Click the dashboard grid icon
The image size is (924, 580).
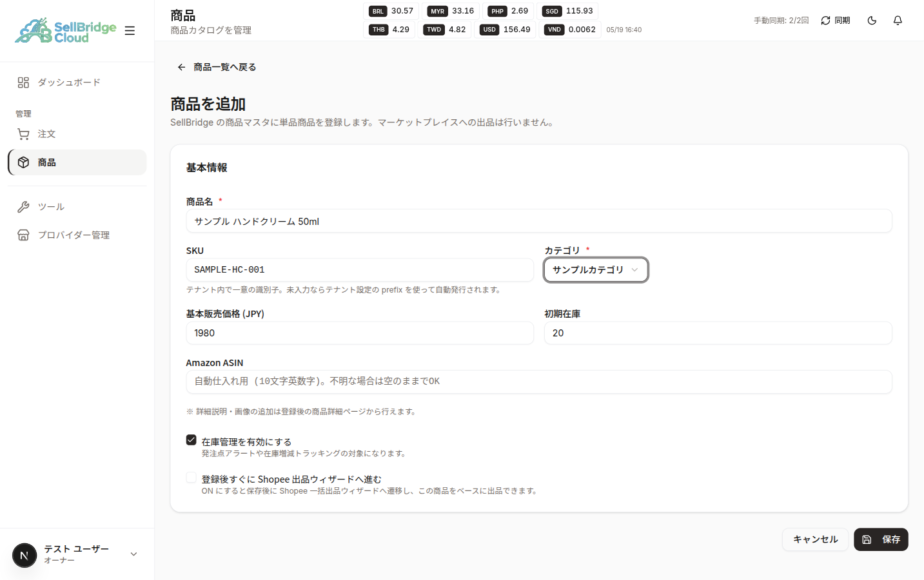(23, 82)
